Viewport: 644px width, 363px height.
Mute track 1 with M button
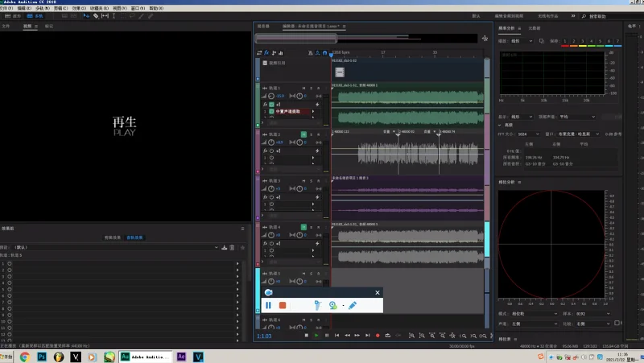[303, 89]
